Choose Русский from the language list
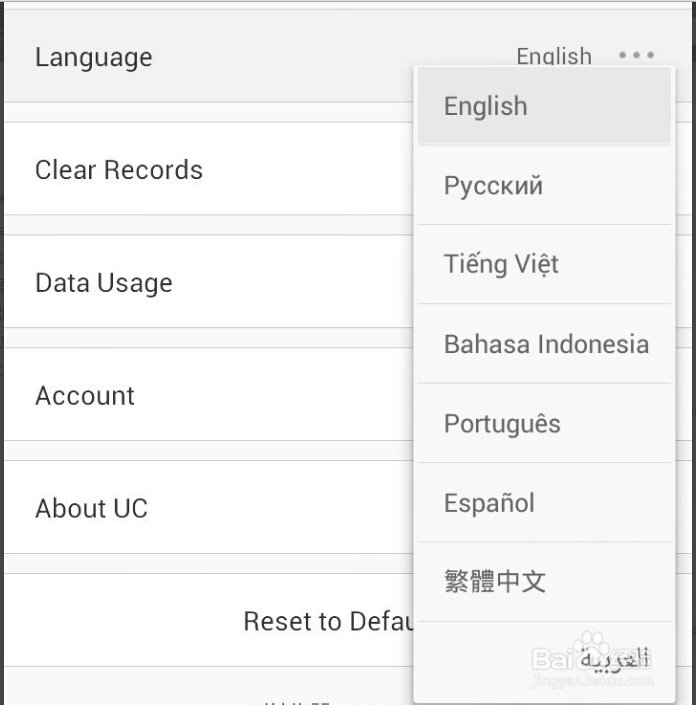Screen dimensions: 696x705 click(x=544, y=185)
